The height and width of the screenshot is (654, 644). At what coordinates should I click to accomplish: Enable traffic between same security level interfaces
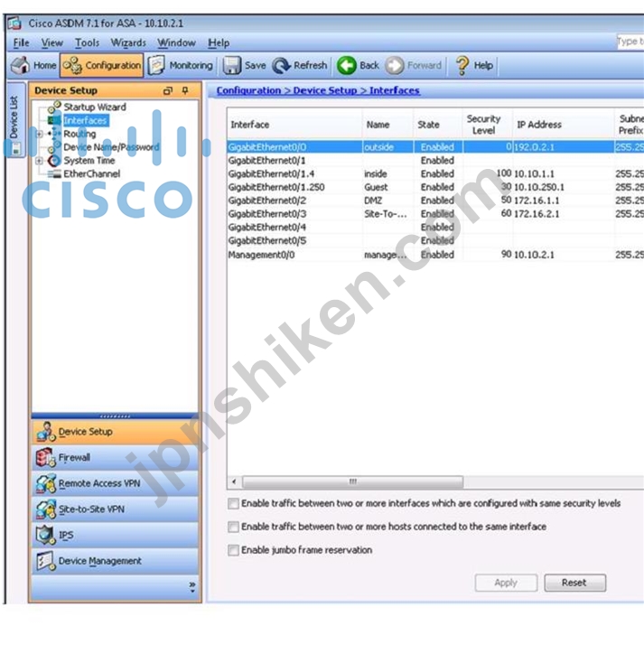click(x=234, y=503)
